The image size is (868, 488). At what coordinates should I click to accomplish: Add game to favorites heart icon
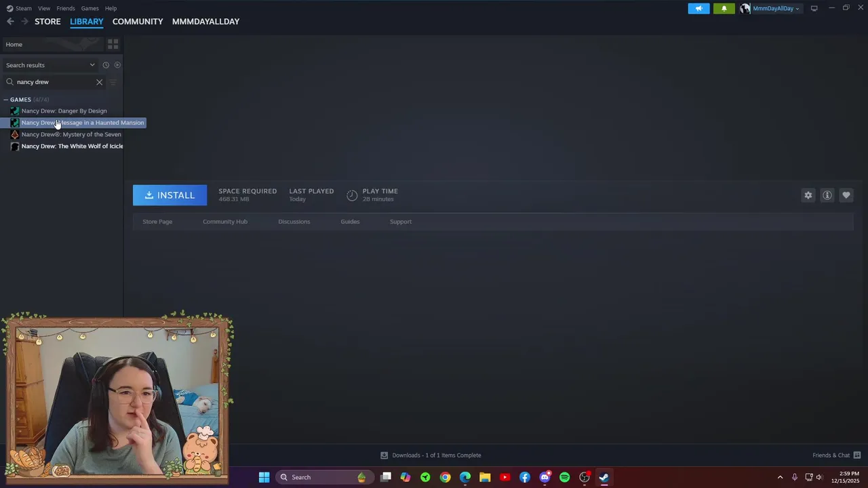[846, 195]
